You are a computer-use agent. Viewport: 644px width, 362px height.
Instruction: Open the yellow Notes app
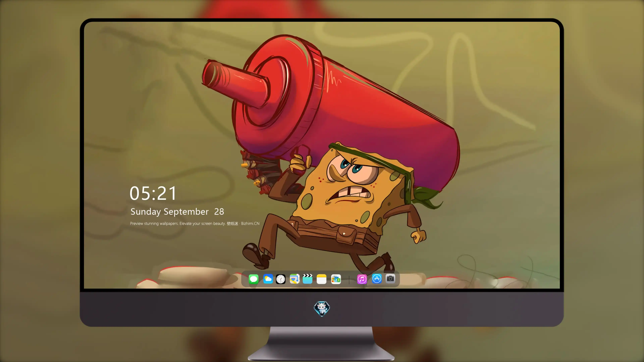pos(321,279)
